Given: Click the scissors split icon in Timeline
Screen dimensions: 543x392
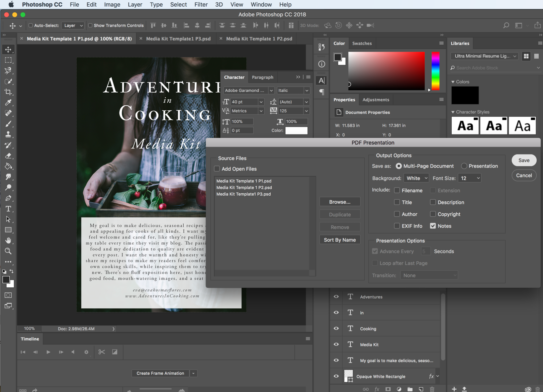Looking at the screenshot, I should (102, 352).
